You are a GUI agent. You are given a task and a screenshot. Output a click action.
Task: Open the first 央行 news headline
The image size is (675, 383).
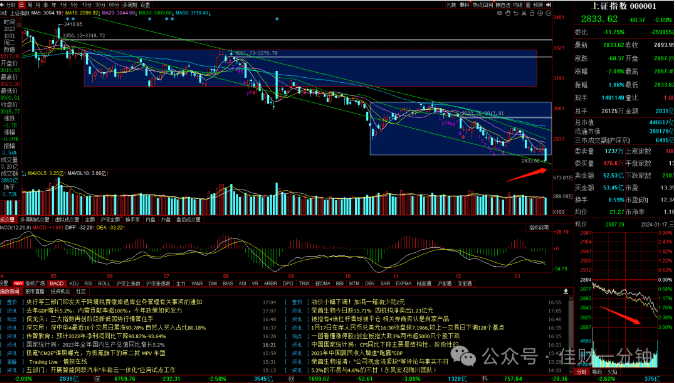tap(114, 302)
